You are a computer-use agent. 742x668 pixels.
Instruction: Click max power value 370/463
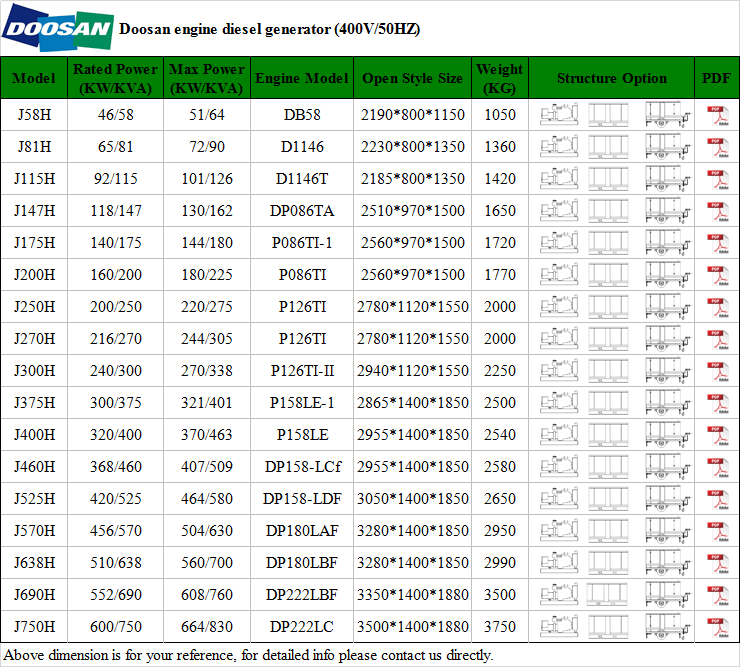point(207,435)
